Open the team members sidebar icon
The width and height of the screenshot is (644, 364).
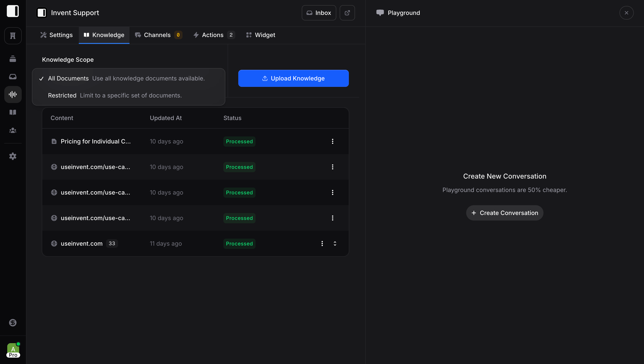(x=13, y=130)
